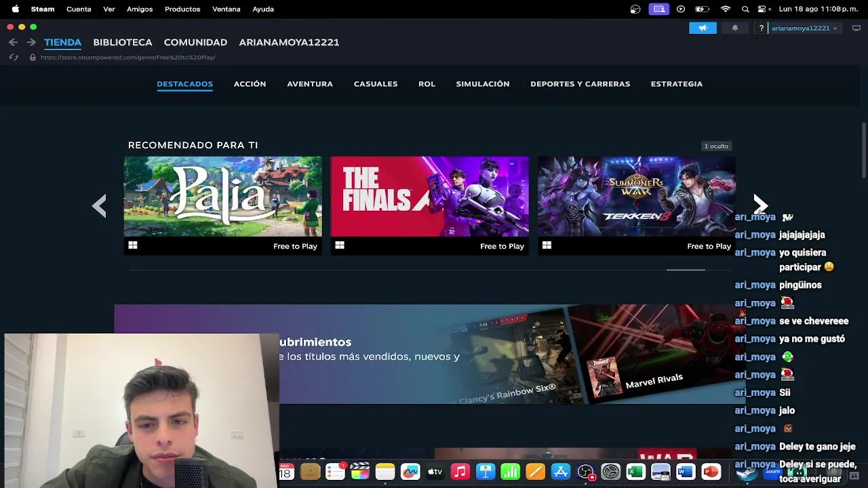Click the '1 oculto' hidden items button
This screenshot has width=868, height=488.
point(716,146)
